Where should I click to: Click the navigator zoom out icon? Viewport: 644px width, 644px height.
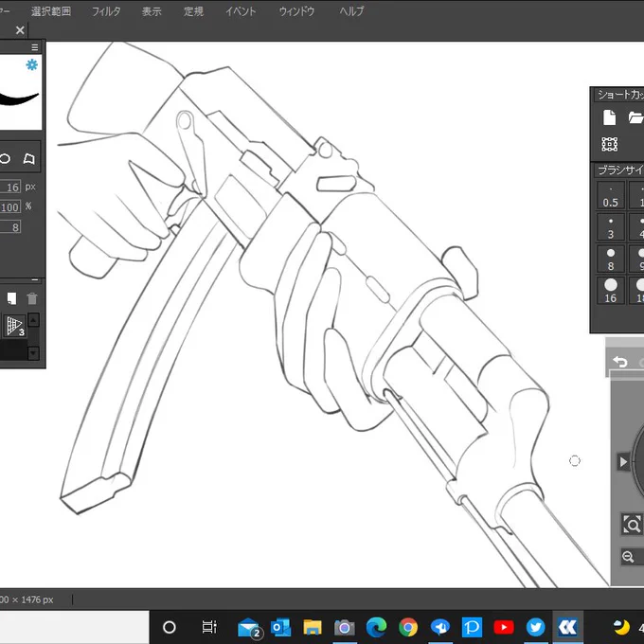628,557
